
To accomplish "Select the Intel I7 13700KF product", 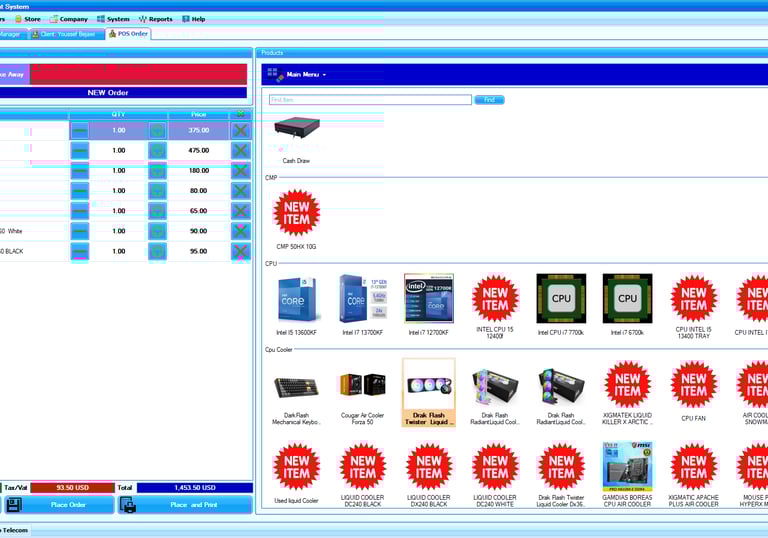I will (362, 304).
